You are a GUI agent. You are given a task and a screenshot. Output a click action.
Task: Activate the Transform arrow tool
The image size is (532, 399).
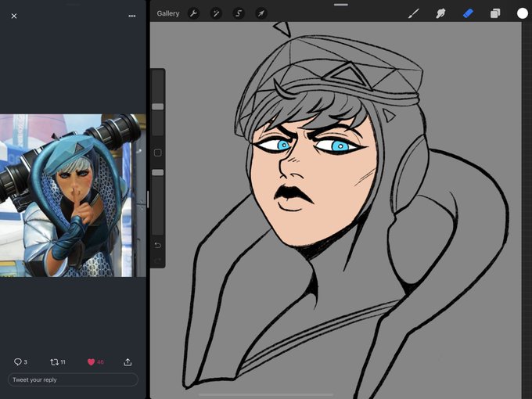point(261,13)
